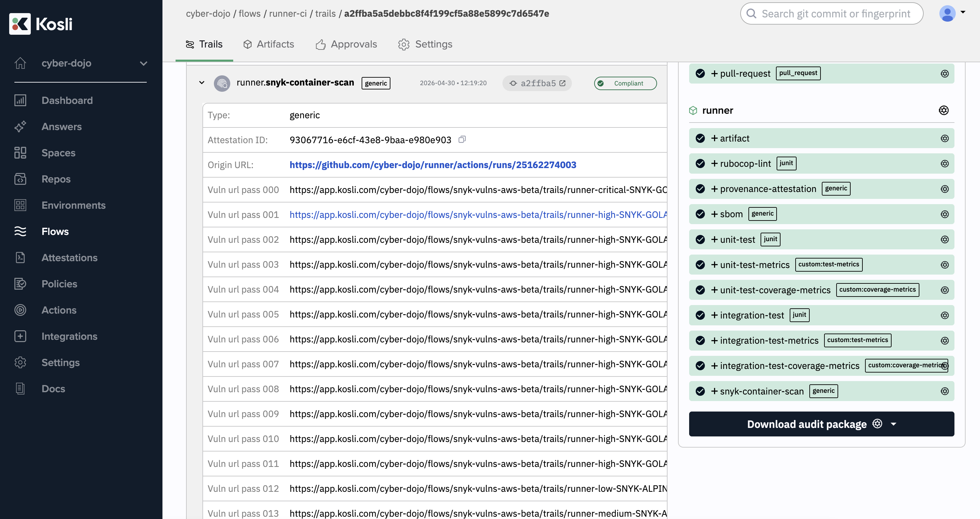Open the user account menu arrow

[x=963, y=12]
